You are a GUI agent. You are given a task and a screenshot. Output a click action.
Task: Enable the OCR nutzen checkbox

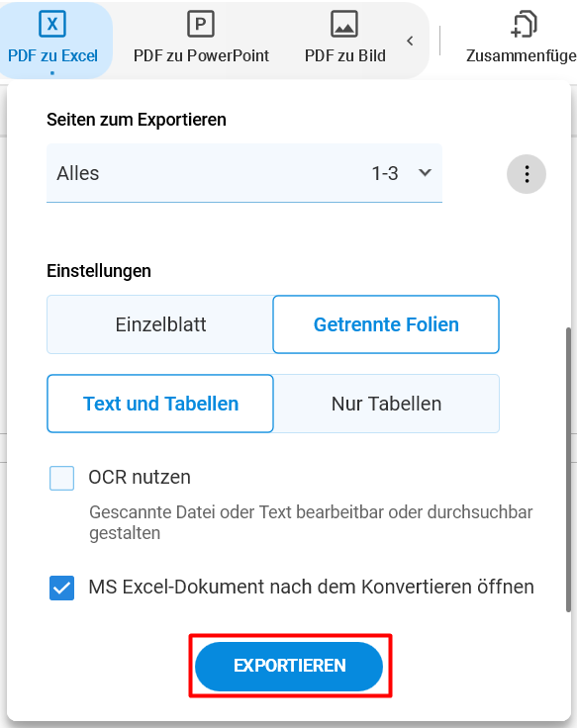[61, 478]
